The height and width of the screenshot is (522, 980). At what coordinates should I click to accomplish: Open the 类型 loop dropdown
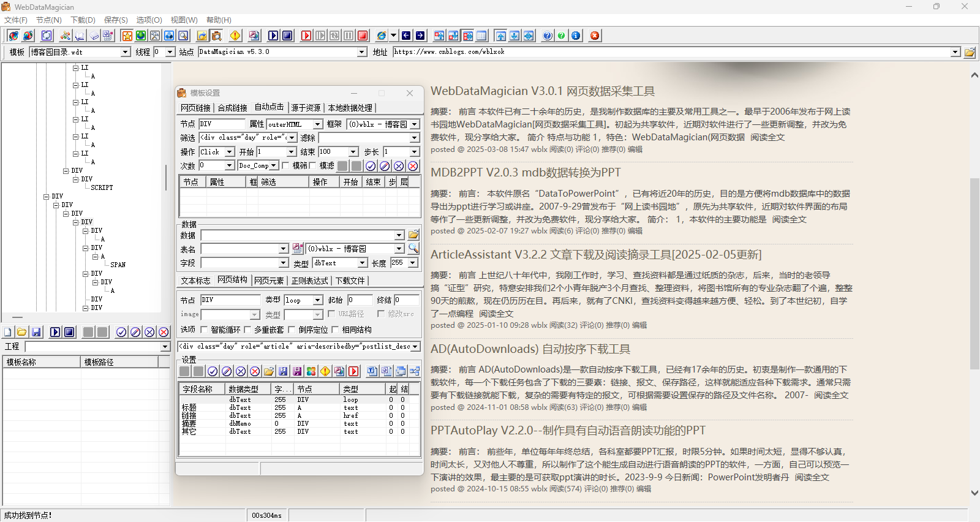coord(318,300)
